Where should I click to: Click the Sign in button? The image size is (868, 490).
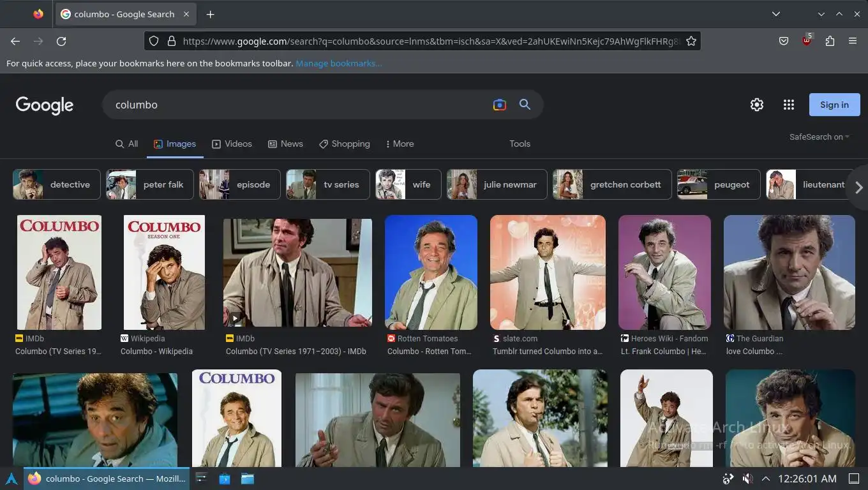pyautogui.click(x=834, y=105)
